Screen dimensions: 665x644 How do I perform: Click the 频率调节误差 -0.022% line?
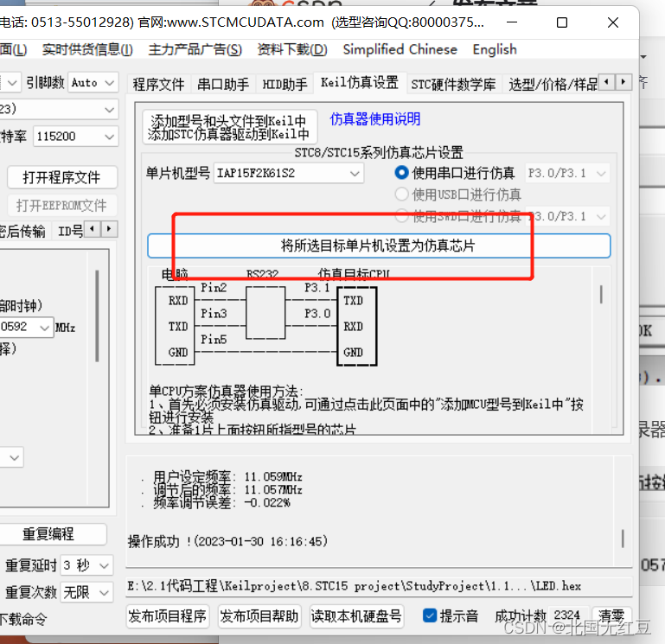[x=221, y=503]
